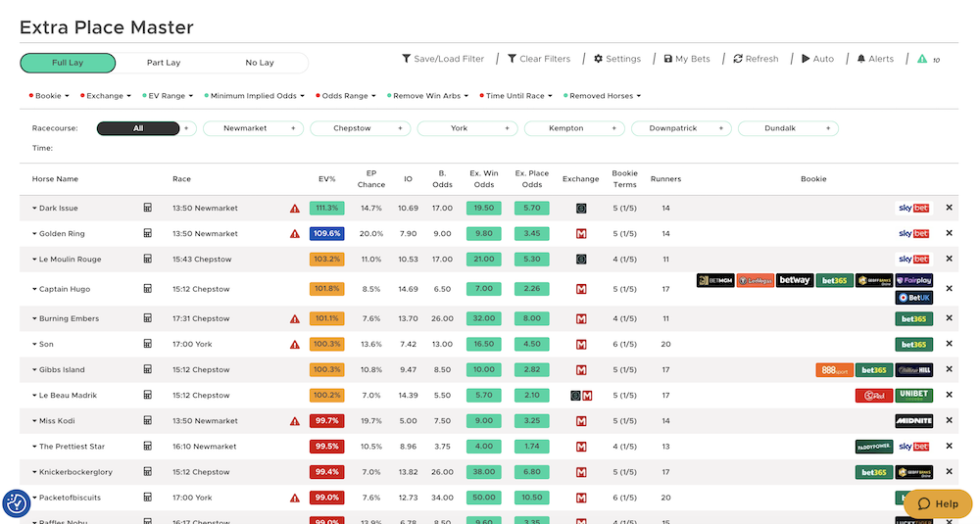The image size is (980, 524).
Task: Click bet365 logo in Burning Embers row
Action: tap(913, 318)
